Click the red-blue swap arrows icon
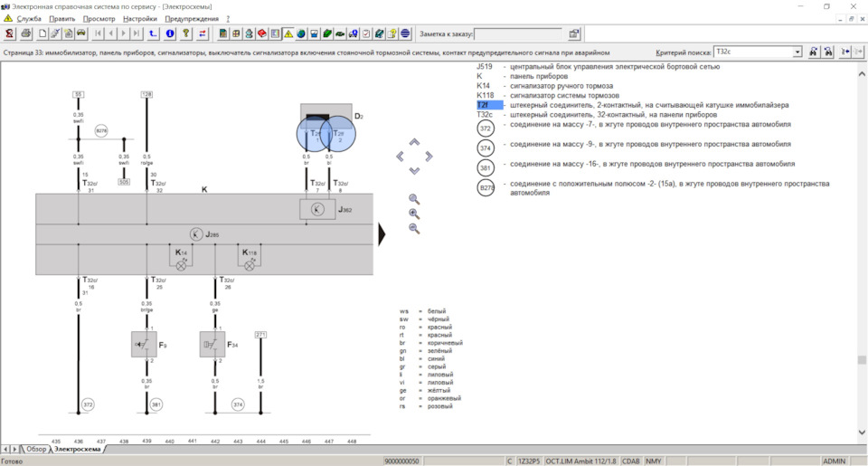Screen dimensions: 868x466 click(x=202, y=33)
